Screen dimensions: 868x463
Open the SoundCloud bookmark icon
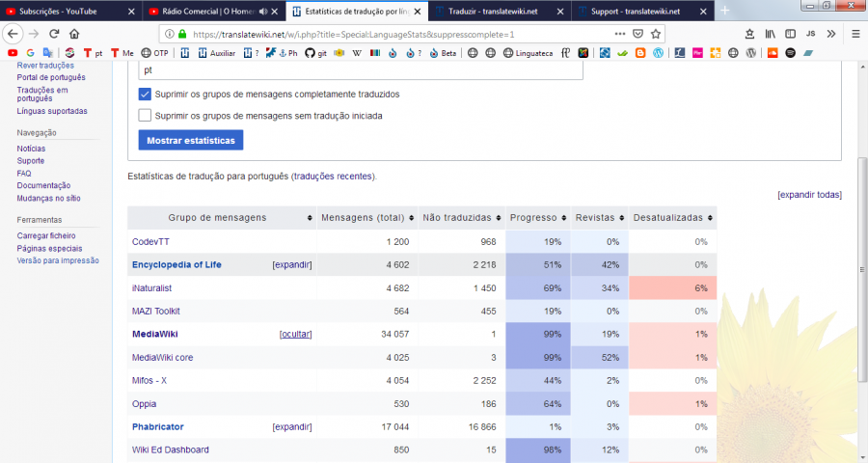(x=773, y=53)
